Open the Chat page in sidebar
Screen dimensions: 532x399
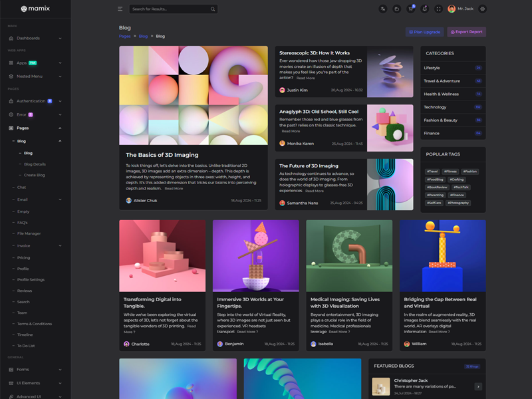22,188
